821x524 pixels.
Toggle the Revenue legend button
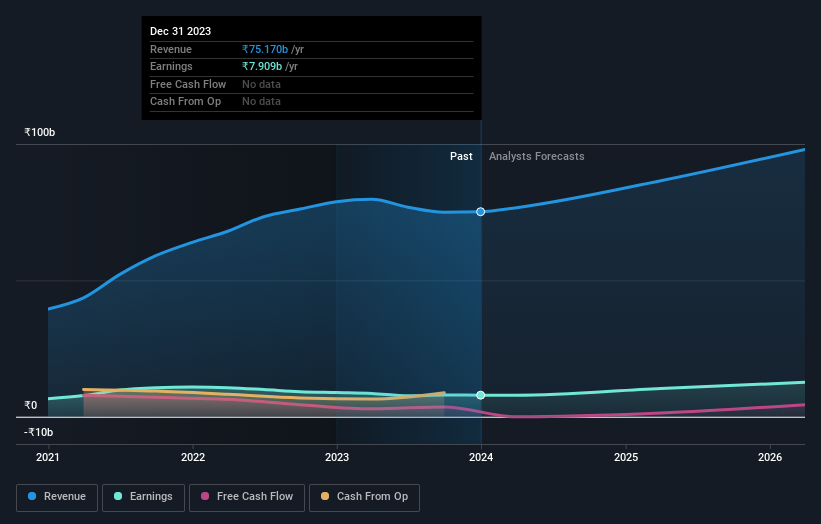(57, 497)
